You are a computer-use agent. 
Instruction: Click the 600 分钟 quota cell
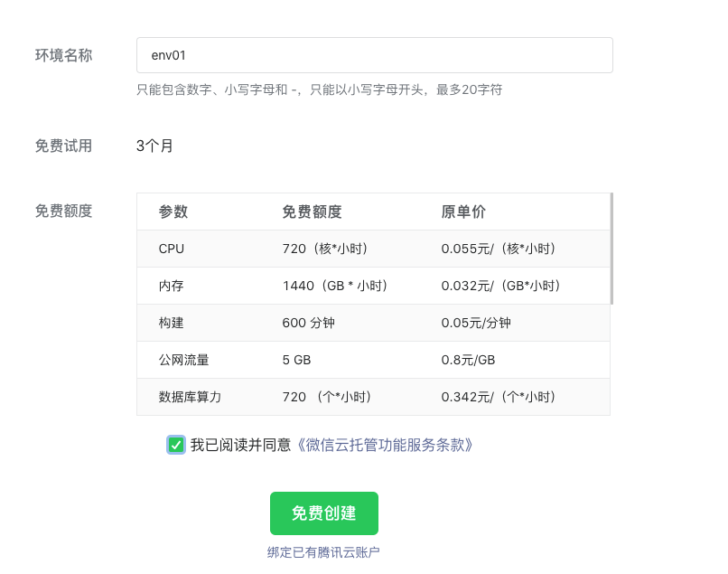pyautogui.click(x=308, y=323)
